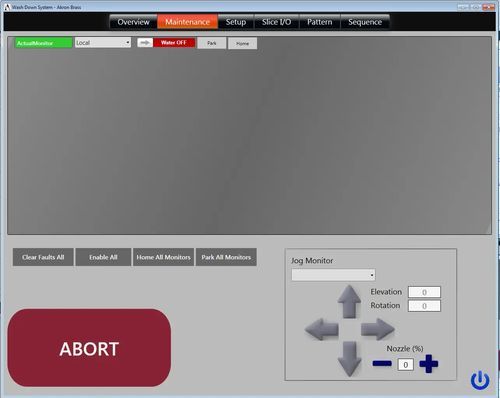The width and height of the screenshot is (500, 398).
Task: Open the Slice I/O tab
Action: [x=276, y=22]
